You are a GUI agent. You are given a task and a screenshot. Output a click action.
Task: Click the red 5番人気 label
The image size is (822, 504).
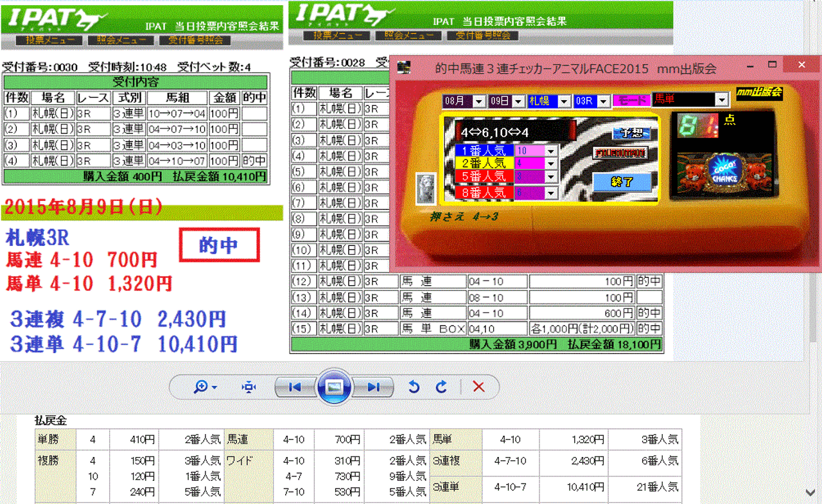484,177
